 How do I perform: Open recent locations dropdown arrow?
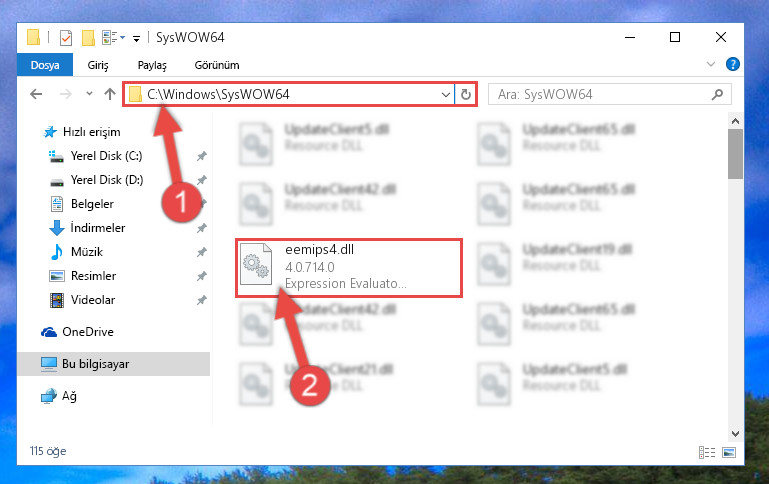89,93
